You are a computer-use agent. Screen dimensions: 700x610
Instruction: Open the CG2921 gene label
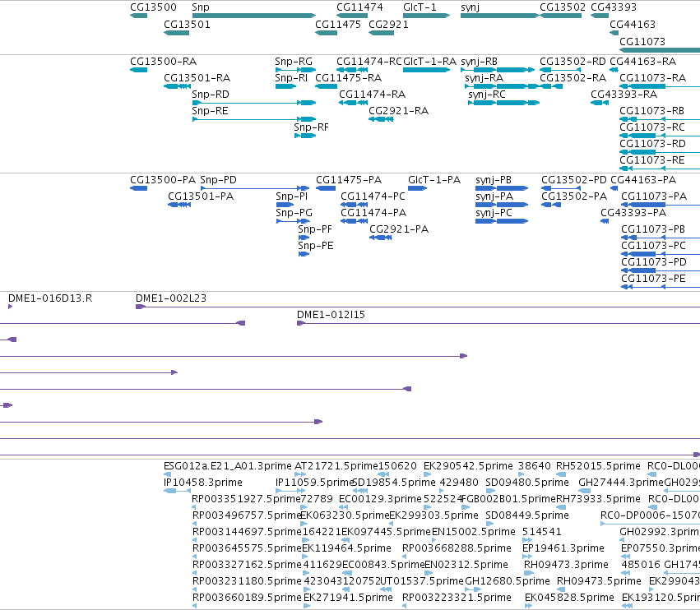tap(388, 24)
